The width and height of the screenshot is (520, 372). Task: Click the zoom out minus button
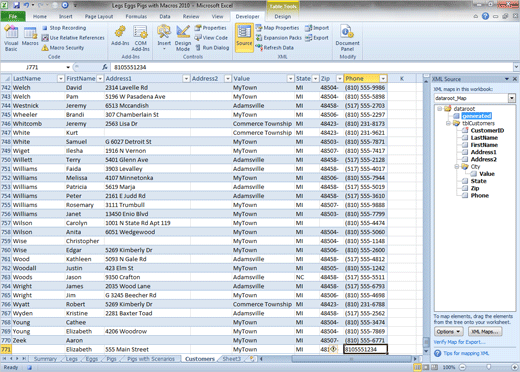click(463, 367)
